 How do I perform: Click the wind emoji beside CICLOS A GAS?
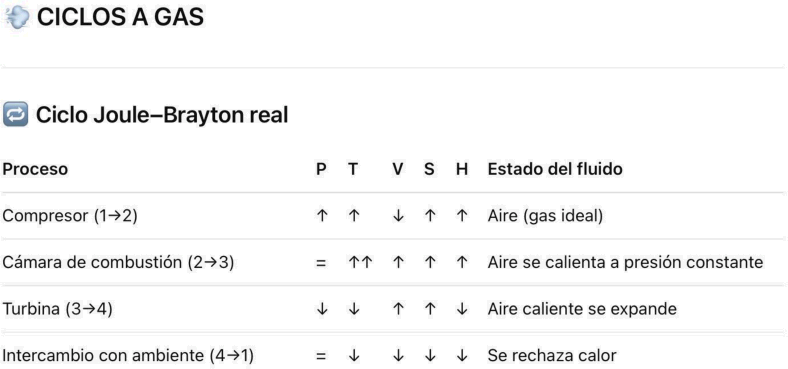(x=16, y=18)
